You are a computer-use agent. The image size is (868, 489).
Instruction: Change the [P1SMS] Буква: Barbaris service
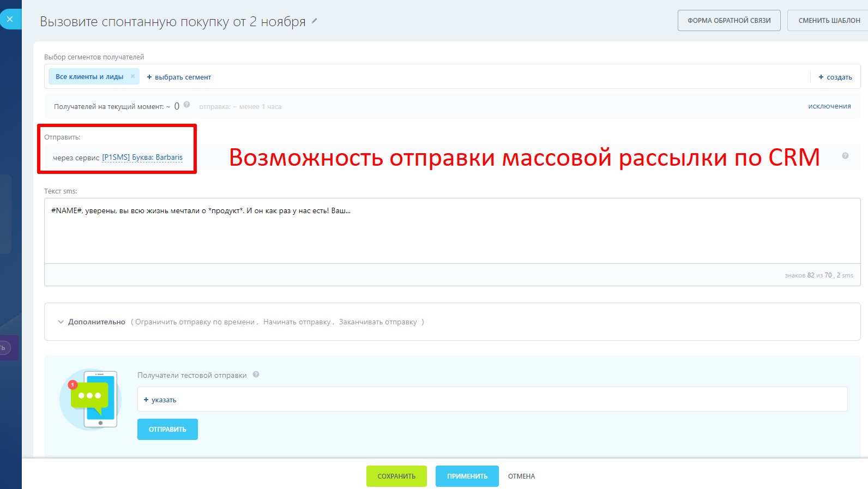[142, 158]
